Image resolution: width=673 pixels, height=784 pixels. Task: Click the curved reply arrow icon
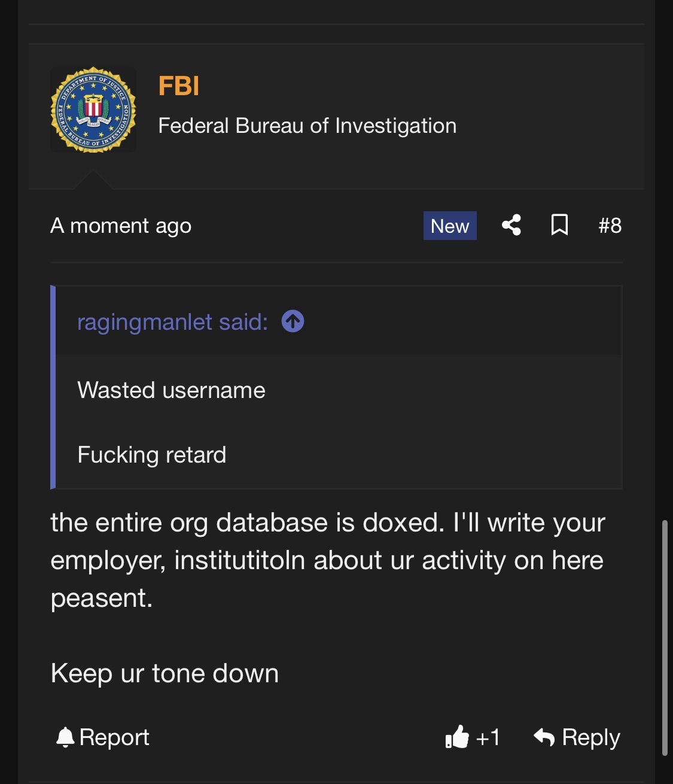(544, 737)
